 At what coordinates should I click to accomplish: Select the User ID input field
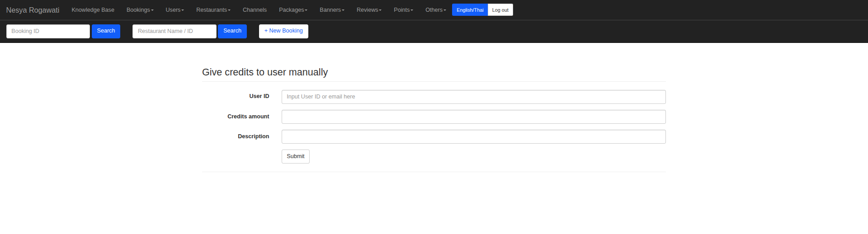[473, 97]
